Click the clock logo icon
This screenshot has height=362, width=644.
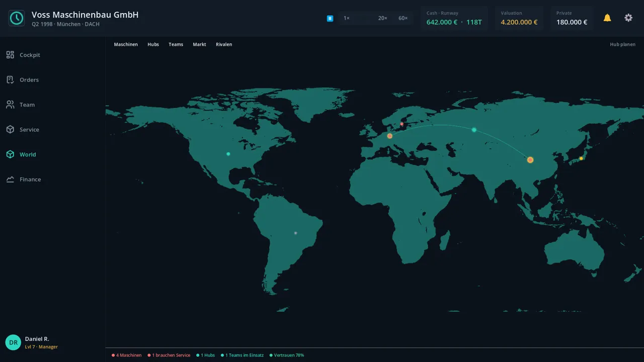[17, 18]
